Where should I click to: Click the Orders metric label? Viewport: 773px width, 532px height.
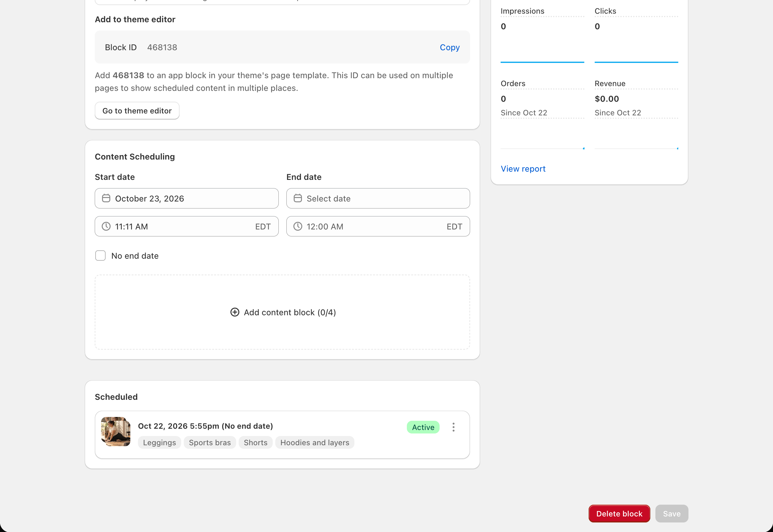point(513,83)
